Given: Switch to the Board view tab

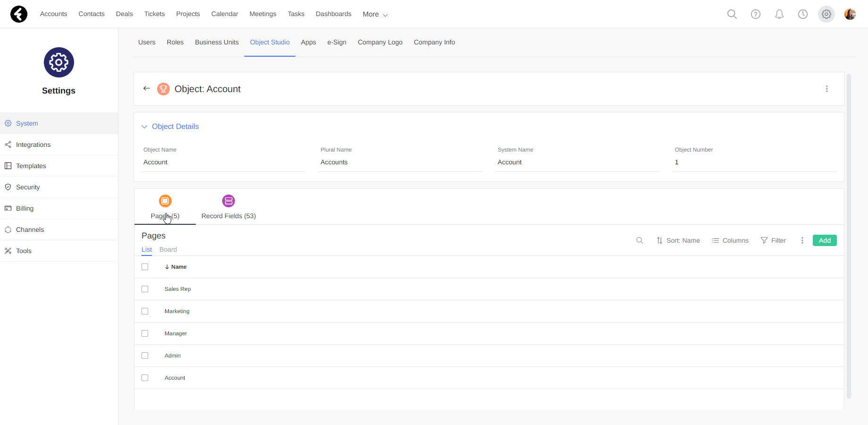Looking at the screenshot, I should tap(168, 249).
